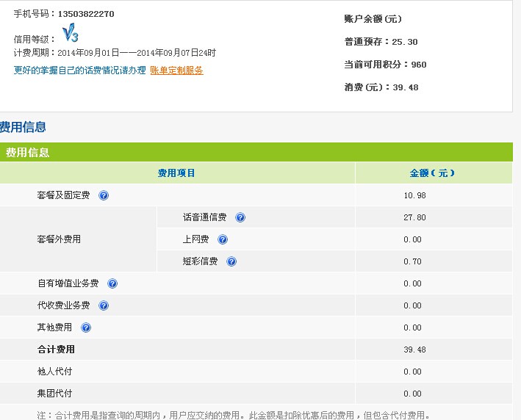Select the 自有增值业务费 label
The image size is (521, 420).
(x=68, y=283)
